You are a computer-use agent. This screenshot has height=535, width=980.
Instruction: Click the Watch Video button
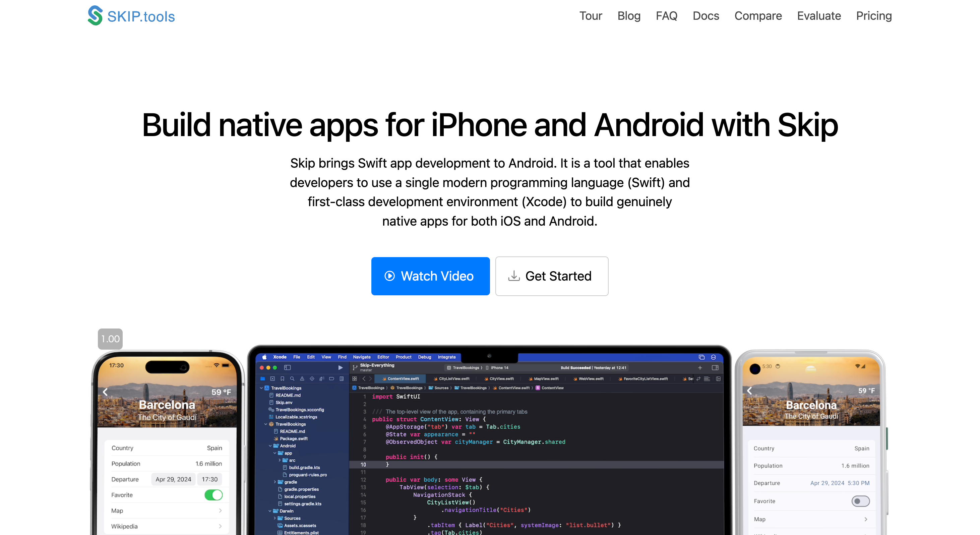431,276
